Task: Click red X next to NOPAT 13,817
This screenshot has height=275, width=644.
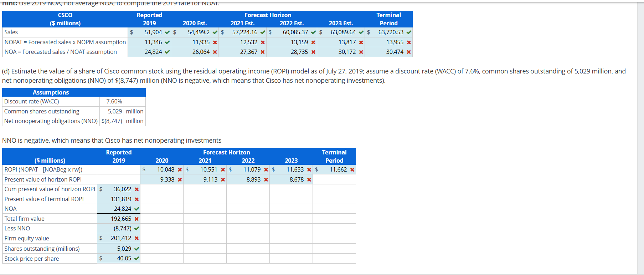Action: pyautogui.click(x=361, y=42)
